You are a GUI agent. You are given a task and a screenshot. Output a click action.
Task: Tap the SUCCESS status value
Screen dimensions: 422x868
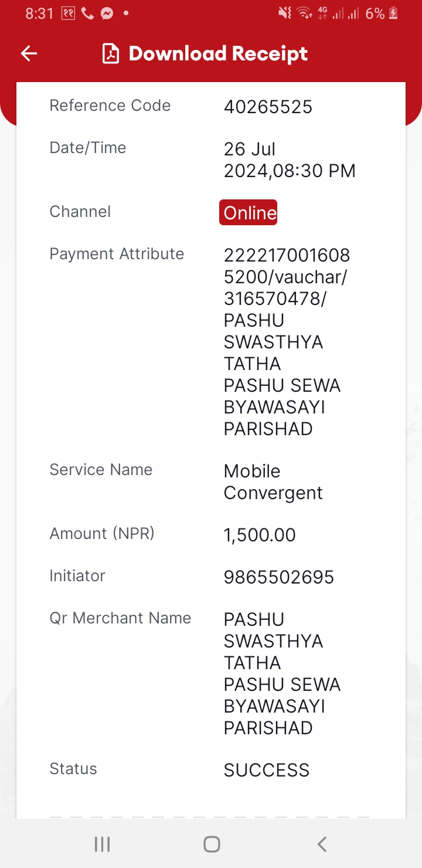coord(267,770)
